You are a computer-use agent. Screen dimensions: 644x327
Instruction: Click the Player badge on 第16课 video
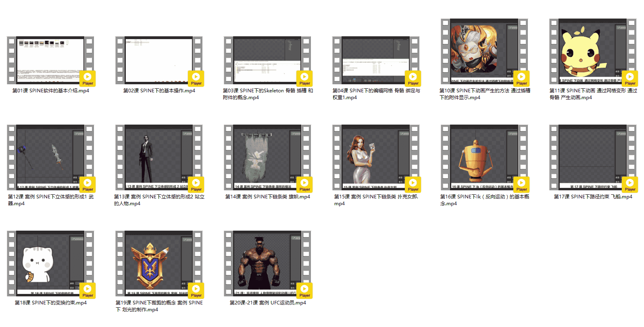(521, 185)
